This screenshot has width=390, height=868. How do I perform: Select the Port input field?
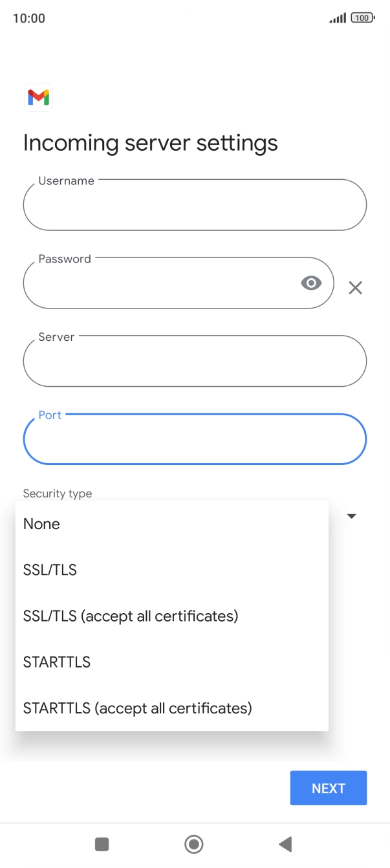[x=194, y=440]
